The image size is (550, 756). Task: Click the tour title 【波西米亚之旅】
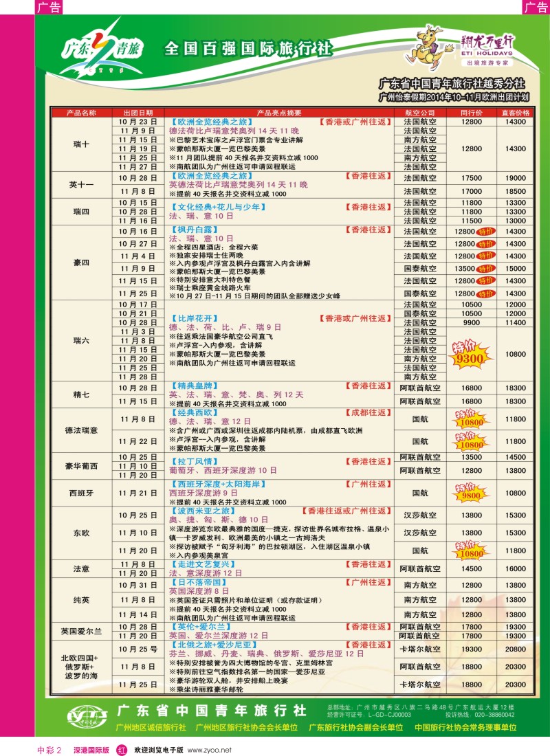(x=203, y=511)
